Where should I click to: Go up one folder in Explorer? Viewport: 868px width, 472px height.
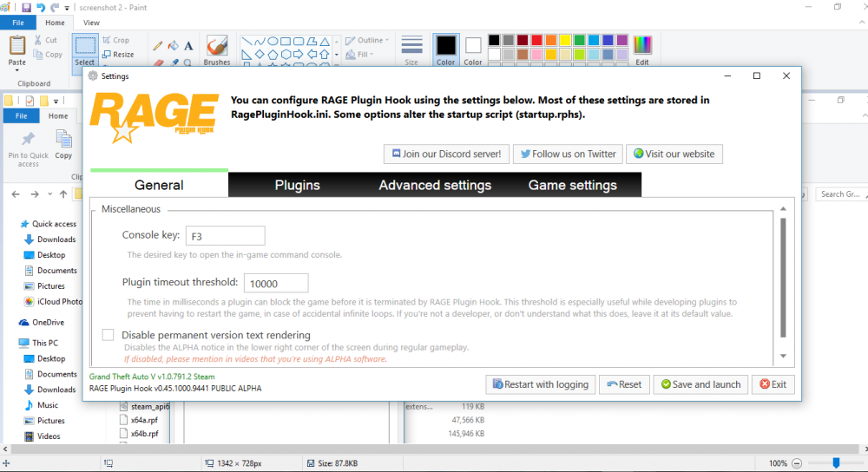(63, 194)
